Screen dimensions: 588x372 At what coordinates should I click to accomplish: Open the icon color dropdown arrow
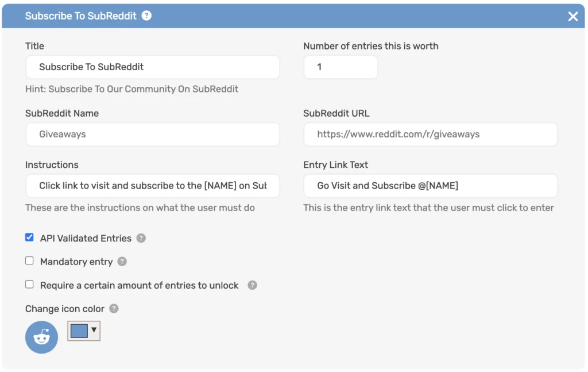[94, 330]
